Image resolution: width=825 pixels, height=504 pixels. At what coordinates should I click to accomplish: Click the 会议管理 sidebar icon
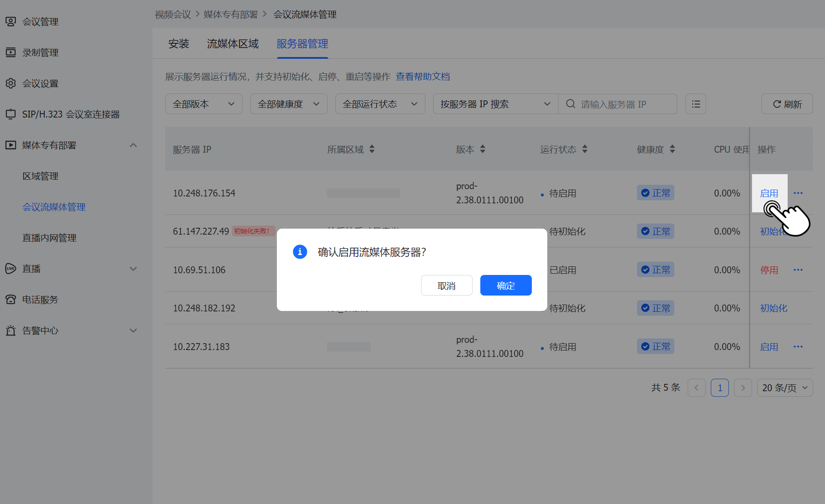(x=11, y=21)
